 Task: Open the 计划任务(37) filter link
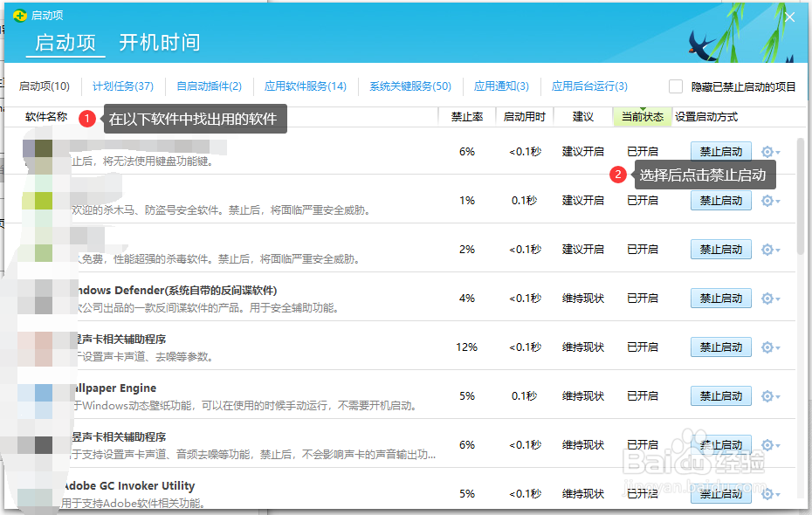120,86
